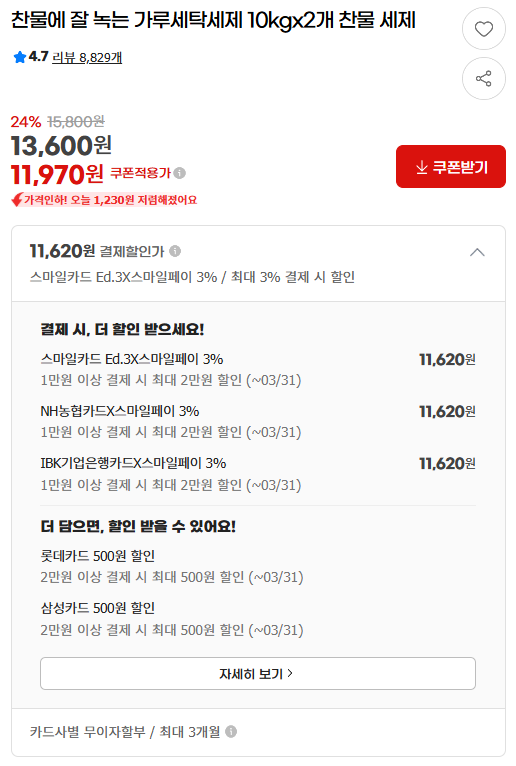
Task: Open info icon next to 결제할인가
Action: 175,251
